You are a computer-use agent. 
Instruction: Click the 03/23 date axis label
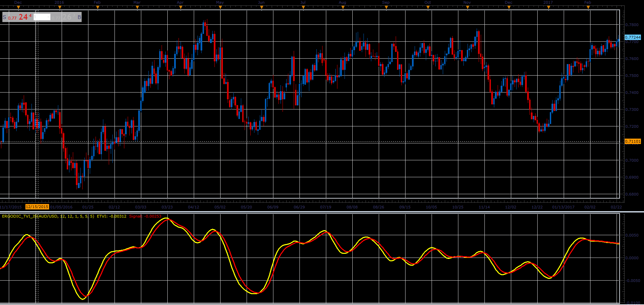pyautogui.click(x=167, y=207)
